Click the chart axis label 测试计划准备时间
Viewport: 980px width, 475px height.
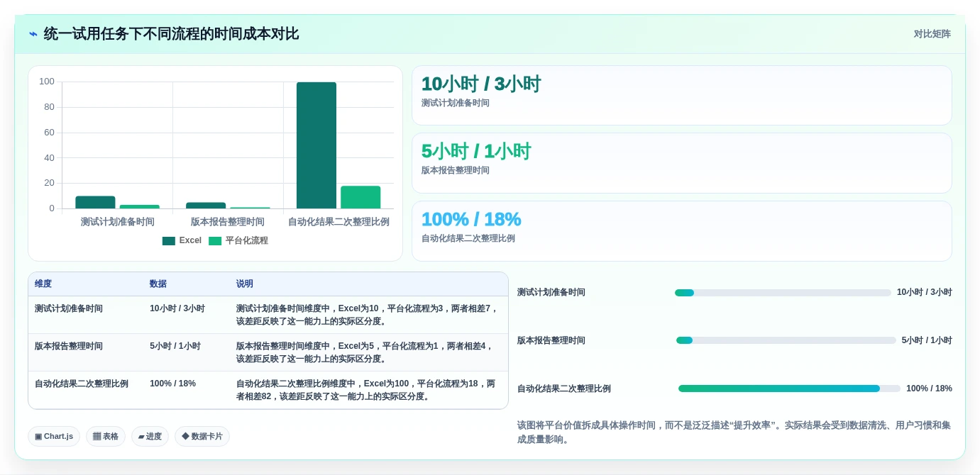(117, 222)
